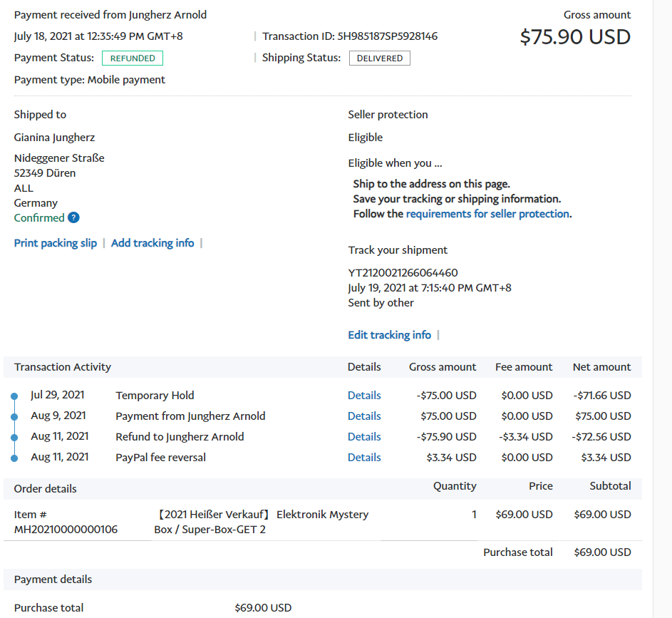This screenshot has width=672, height=618.
Task: Click the Jul 29 Temporary Hold timeline dot
Action: [14, 396]
